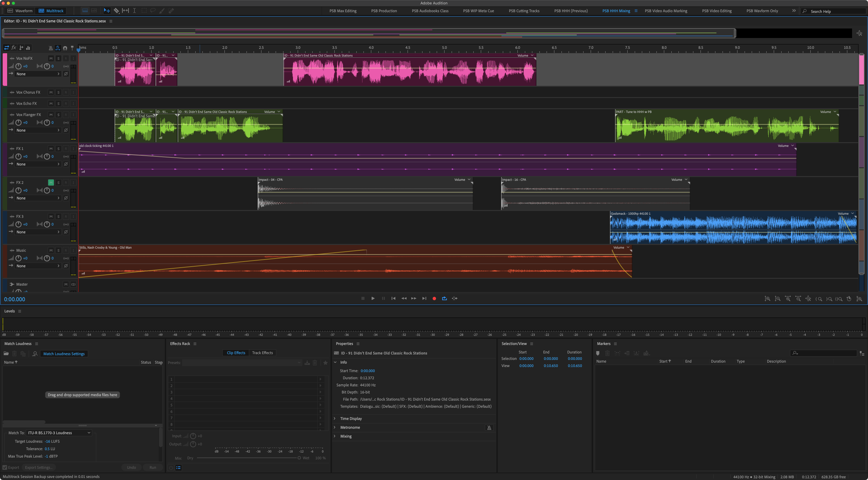
Task: Select the PSB Production workspace
Action: [383, 11]
